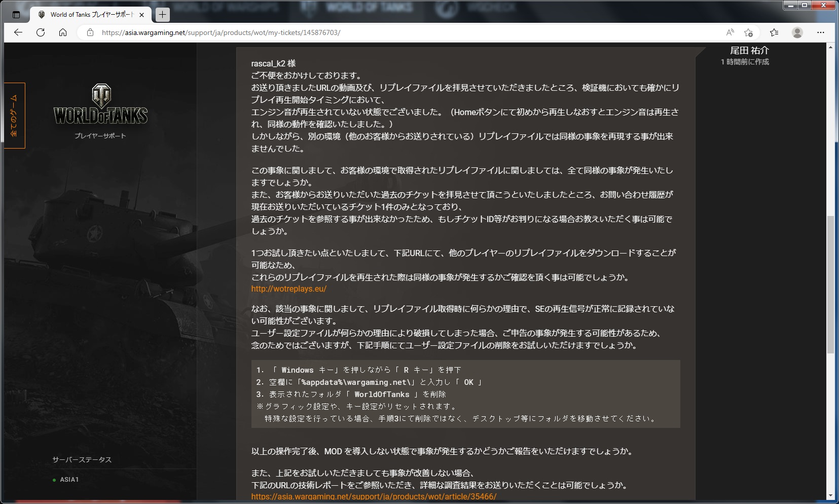Open the 全てのゲーム side panel

point(14,116)
